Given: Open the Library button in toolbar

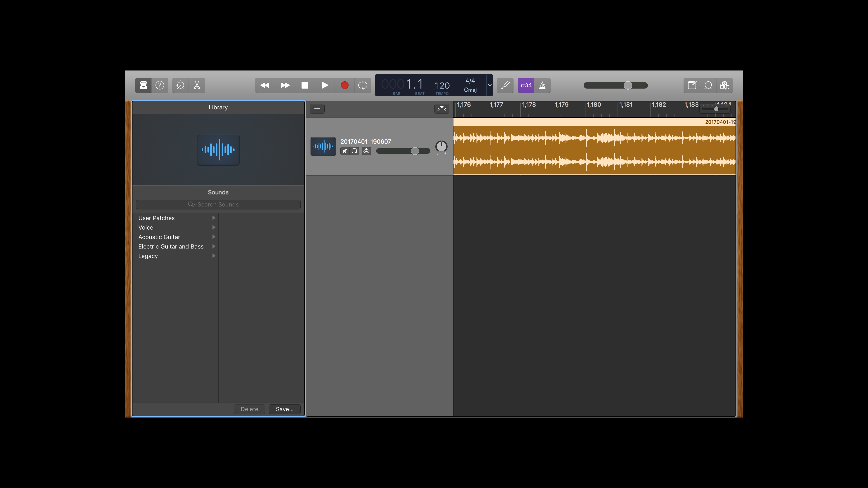Looking at the screenshot, I should pos(143,85).
